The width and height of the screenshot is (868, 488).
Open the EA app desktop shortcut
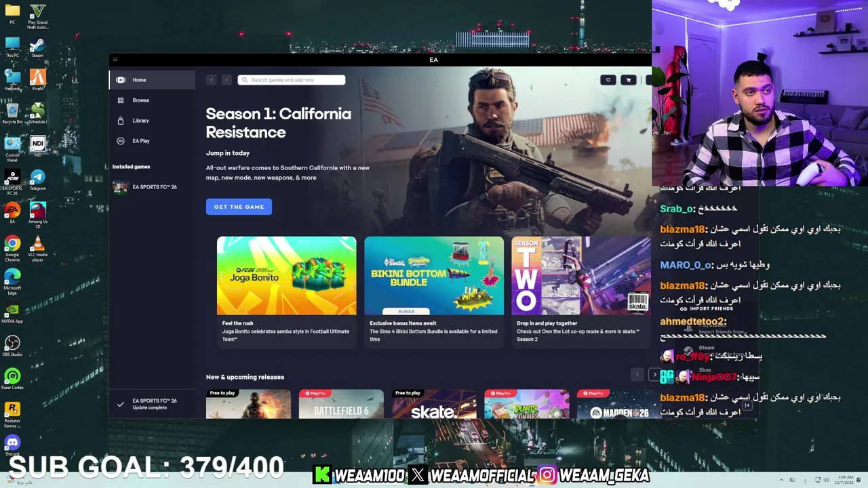(x=12, y=213)
